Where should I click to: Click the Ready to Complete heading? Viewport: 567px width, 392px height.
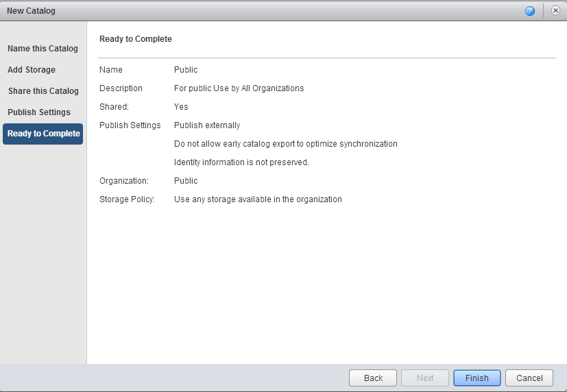pyautogui.click(x=136, y=39)
